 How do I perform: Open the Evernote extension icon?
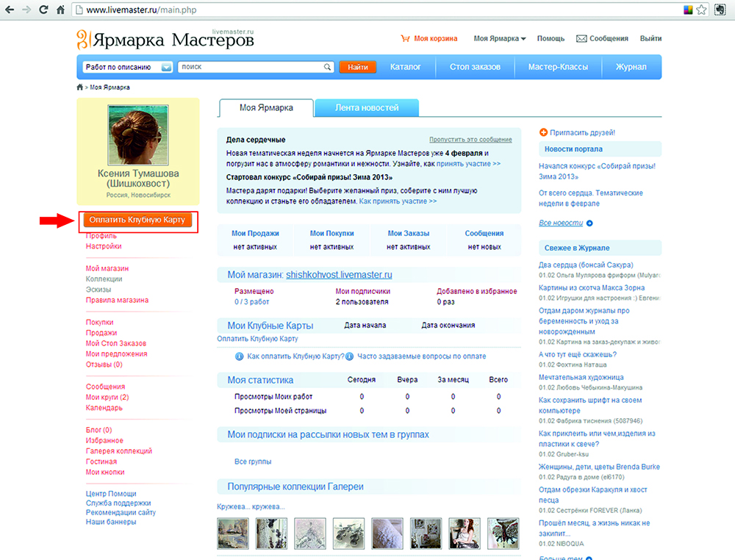tap(720, 10)
